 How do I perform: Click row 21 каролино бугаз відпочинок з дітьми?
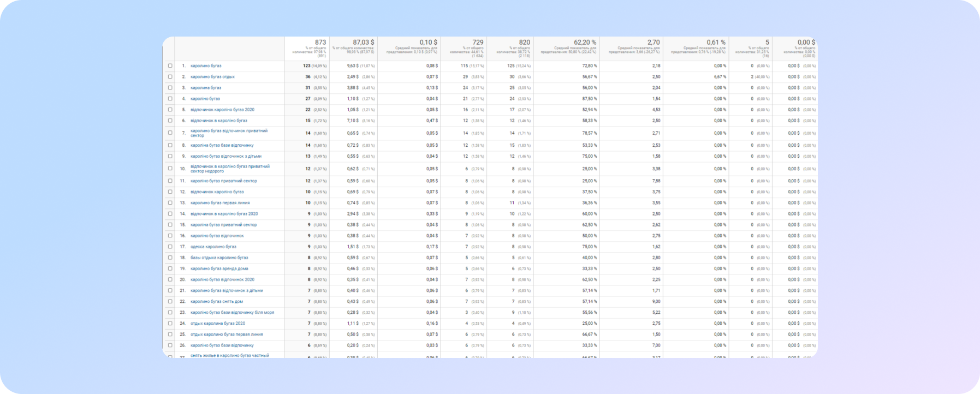pyautogui.click(x=227, y=290)
